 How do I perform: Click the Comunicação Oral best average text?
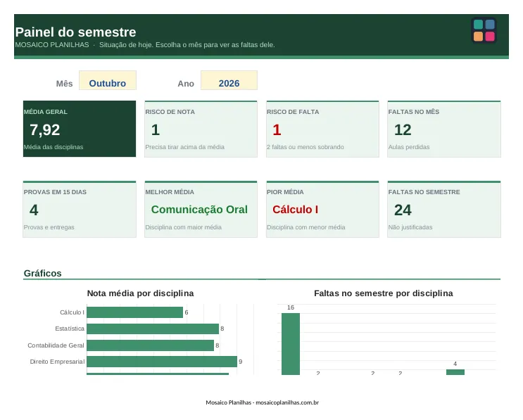(199, 210)
